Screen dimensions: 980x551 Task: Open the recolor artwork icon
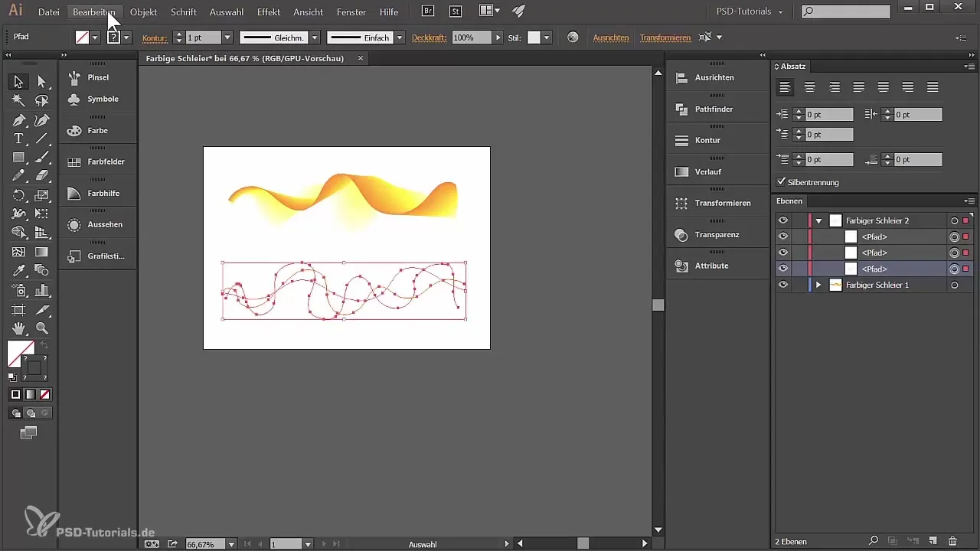click(x=573, y=37)
